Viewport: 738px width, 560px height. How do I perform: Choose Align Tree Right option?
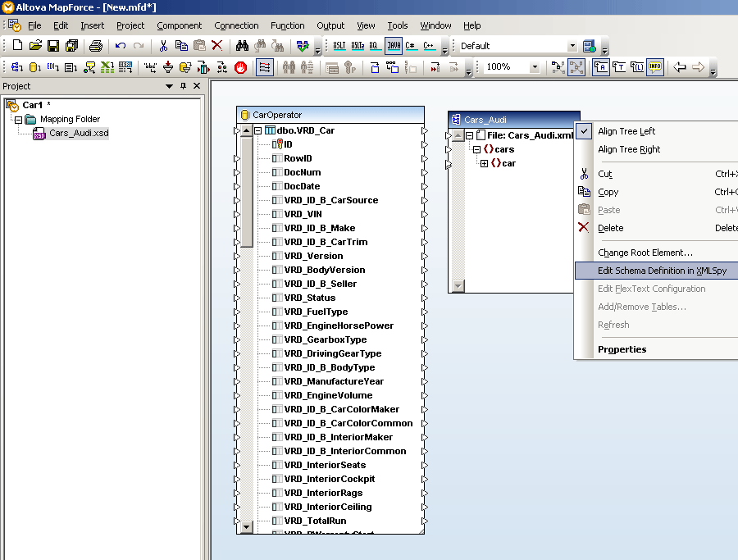click(656, 149)
